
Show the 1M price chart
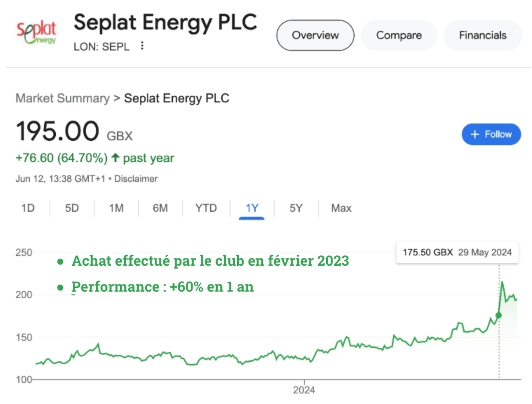click(116, 208)
